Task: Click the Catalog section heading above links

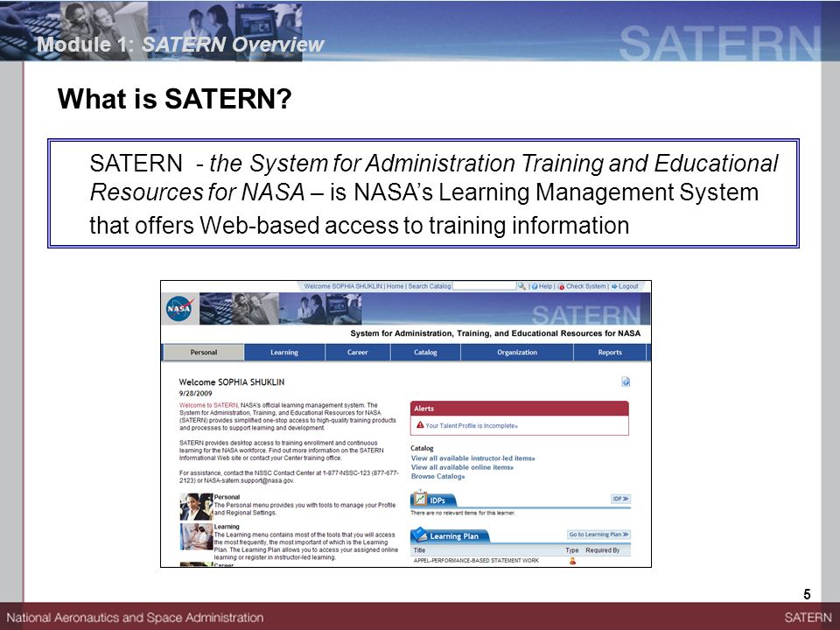Action: (x=422, y=448)
